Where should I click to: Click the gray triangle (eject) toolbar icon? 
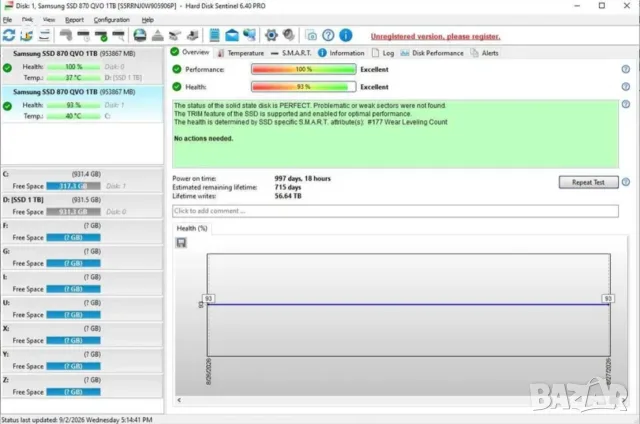(x=158, y=36)
